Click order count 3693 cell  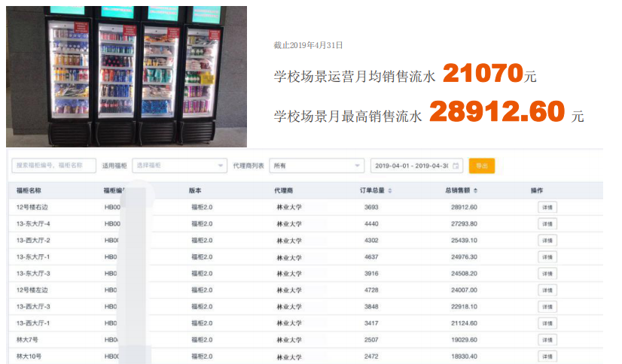[371, 207]
